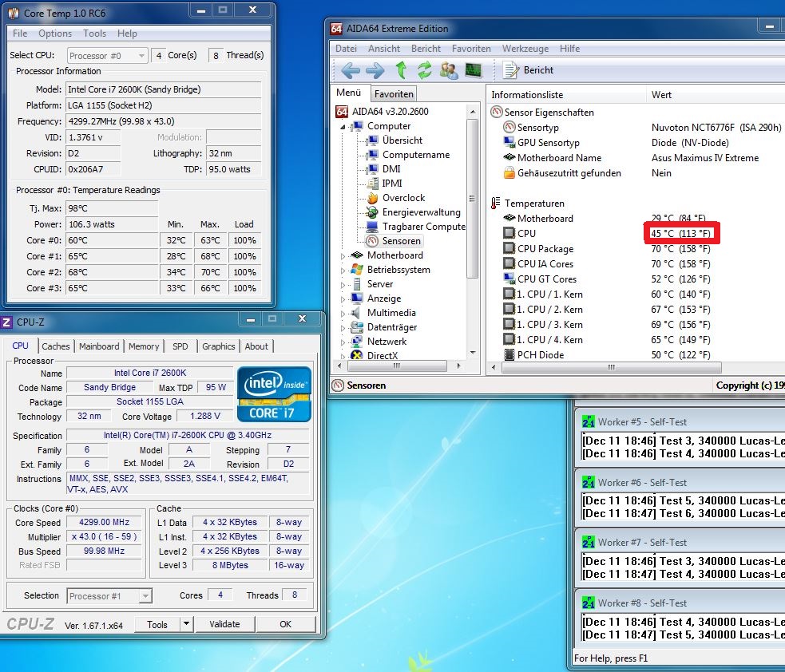This screenshot has height=672, width=785.
Task: Click the CPU GT Cores icon
Action: pos(509,279)
